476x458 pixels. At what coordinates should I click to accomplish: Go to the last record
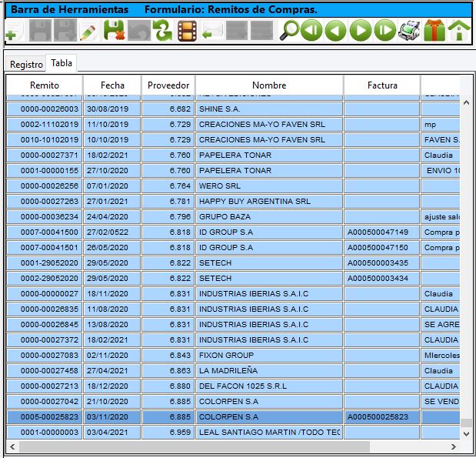pos(385,30)
